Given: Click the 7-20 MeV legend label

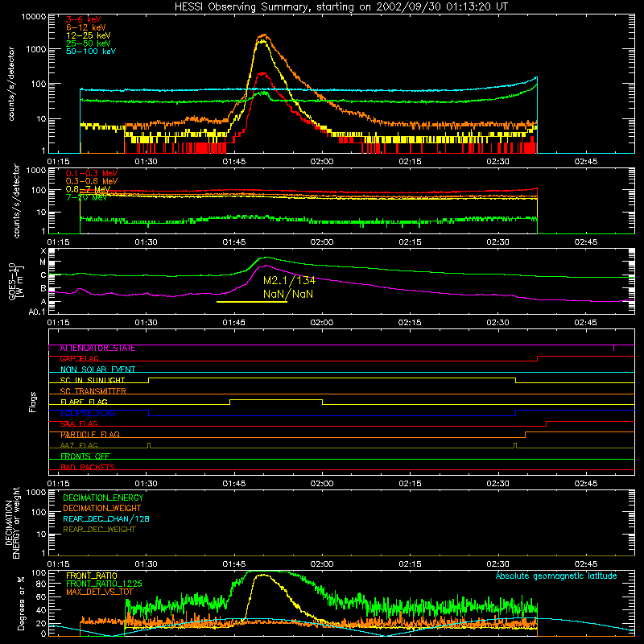Looking at the screenshot, I should [x=86, y=197].
